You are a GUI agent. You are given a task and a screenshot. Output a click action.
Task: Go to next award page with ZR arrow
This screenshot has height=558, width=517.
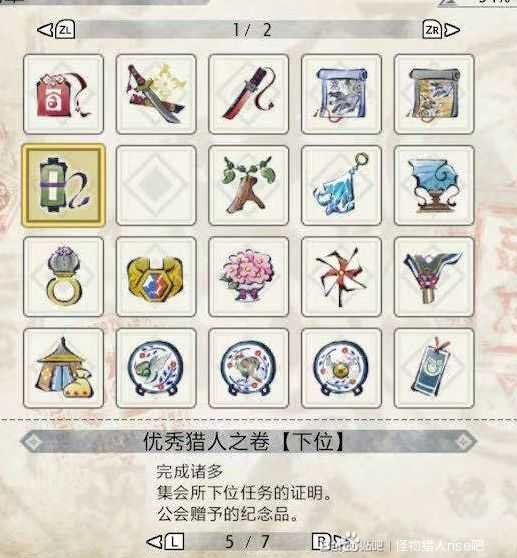pos(441,30)
